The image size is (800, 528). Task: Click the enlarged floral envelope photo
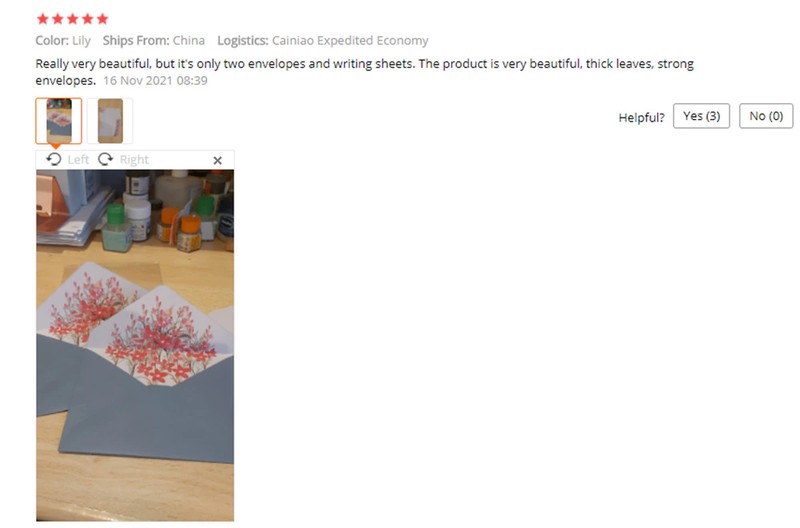(x=135, y=345)
